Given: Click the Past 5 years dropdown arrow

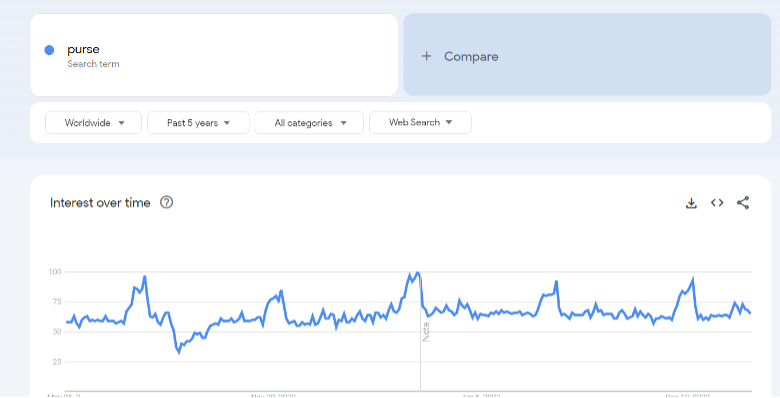Looking at the screenshot, I should point(227,123).
